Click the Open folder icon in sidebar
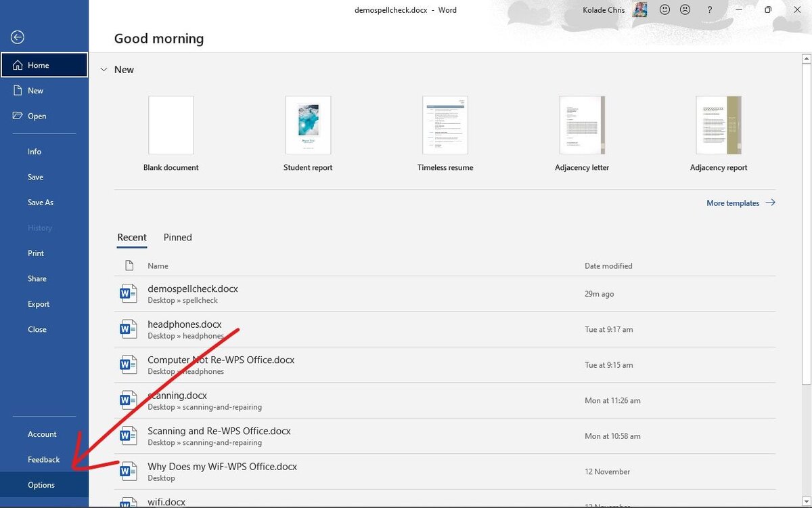 pyautogui.click(x=18, y=116)
